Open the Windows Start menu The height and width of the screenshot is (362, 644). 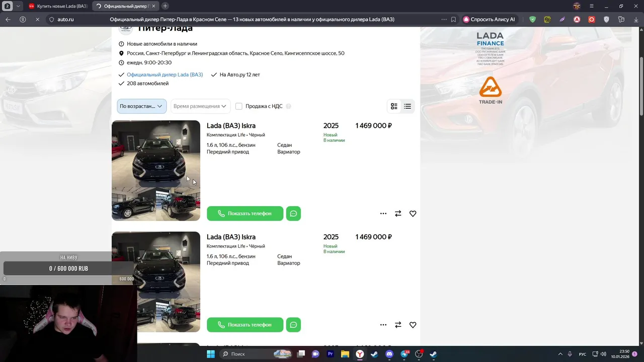coord(211,354)
